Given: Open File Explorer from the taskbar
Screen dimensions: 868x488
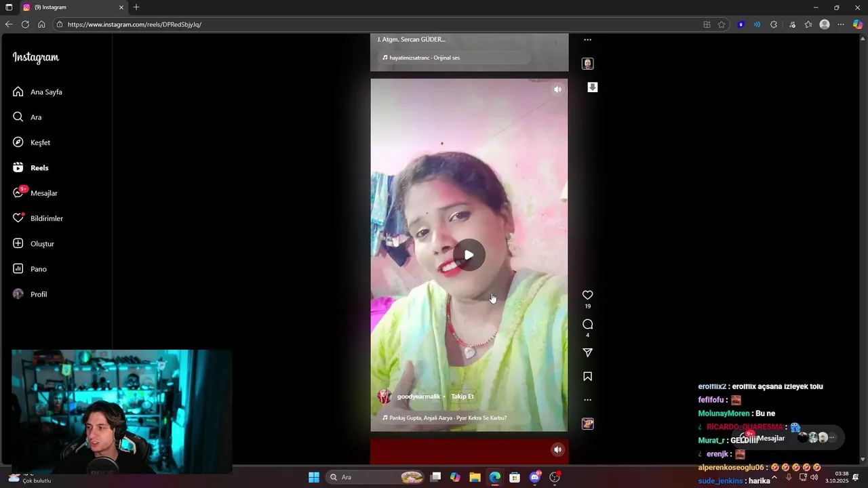Looking at the screenshot, I should pos(475,477).
